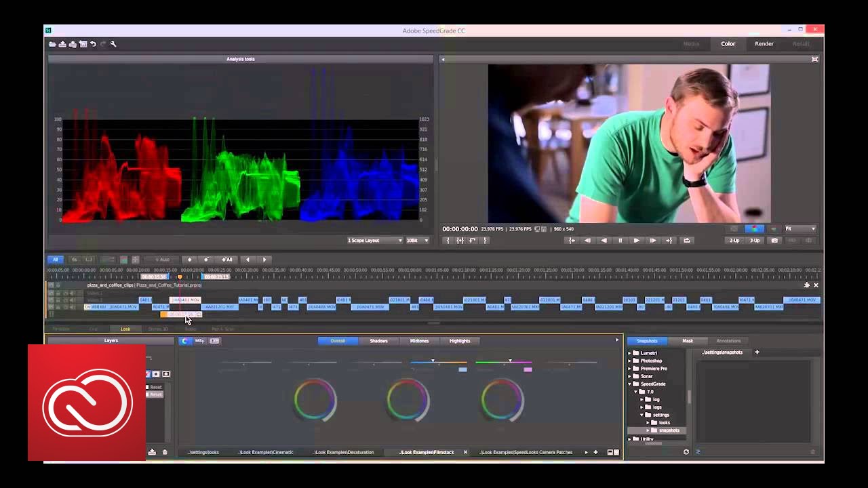Open the Look panel tab
The image size is (868, 488).
pos(125,329)
